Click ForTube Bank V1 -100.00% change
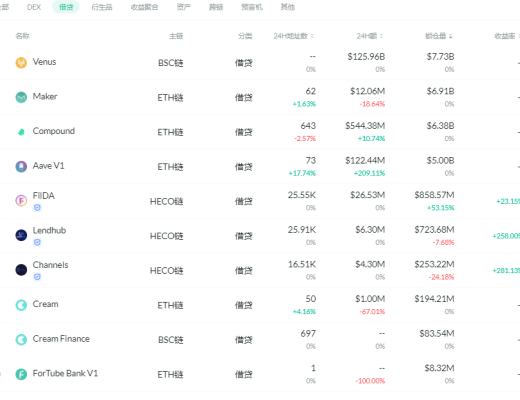This screenshot has width=520, height=400. pos(370,381)
